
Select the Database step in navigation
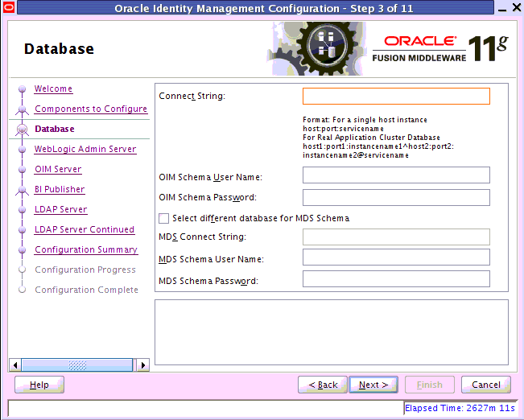coord(55,129)
